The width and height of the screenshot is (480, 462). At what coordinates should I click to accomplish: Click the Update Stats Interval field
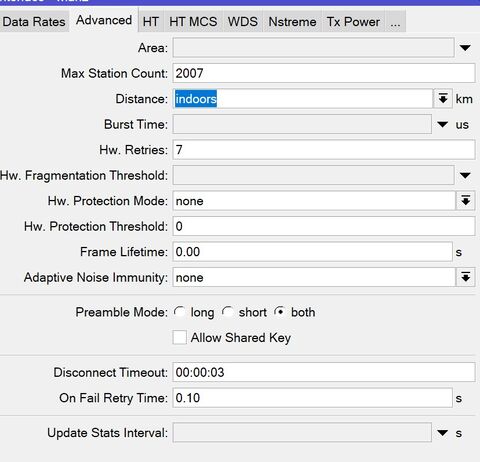tap(302, 433)
